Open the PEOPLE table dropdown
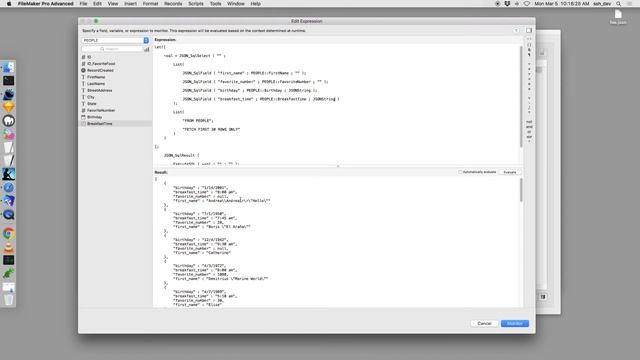640x360 pixels. (115, 40)
